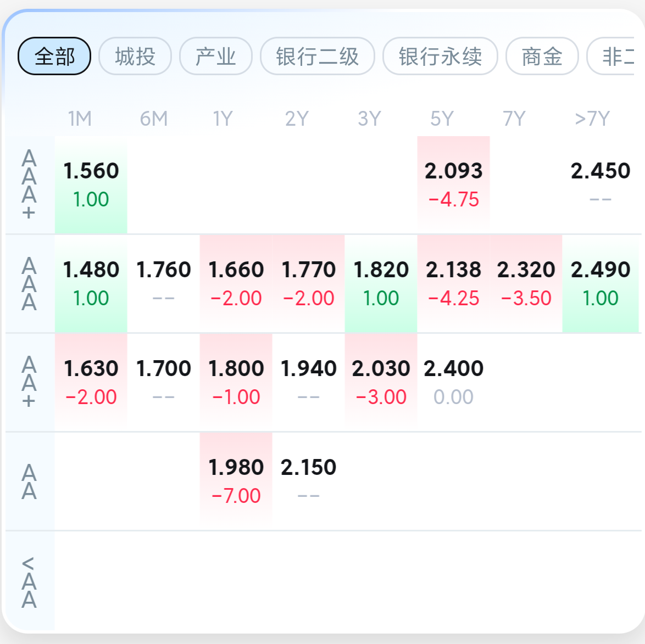Select the 全部 filter tab
This screenshot has width=645, height=644.
point(54,56)
